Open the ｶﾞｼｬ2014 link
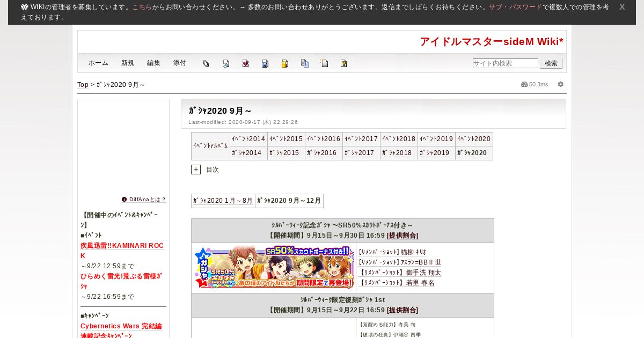The width and height of the screenshot is (644, 338). 247,153
